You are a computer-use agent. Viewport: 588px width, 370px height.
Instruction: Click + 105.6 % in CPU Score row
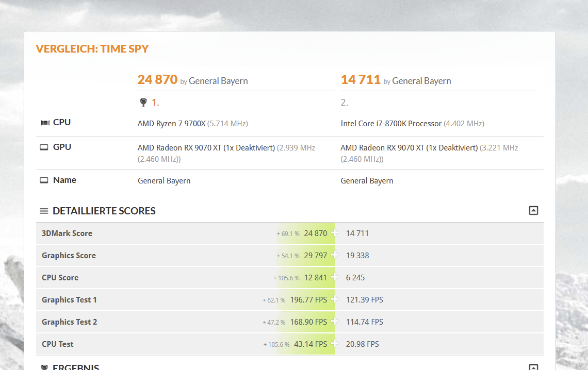click(x=286, y=278)
